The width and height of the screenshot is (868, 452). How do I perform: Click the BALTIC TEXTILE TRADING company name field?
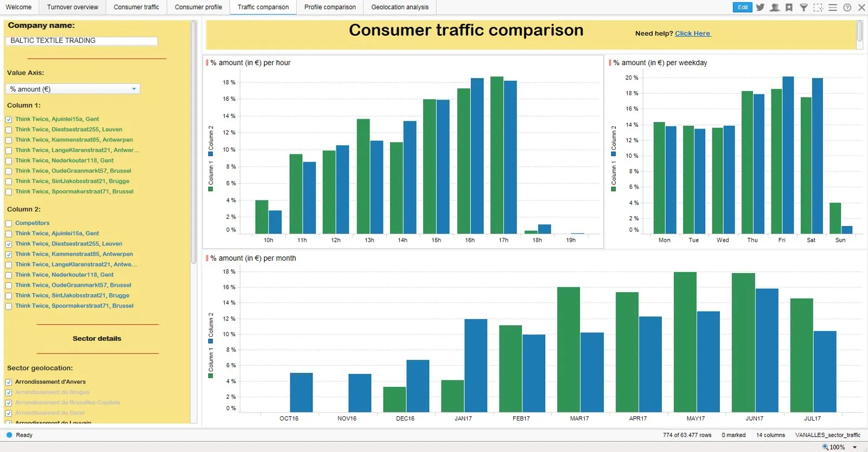(x=81, y=41)
